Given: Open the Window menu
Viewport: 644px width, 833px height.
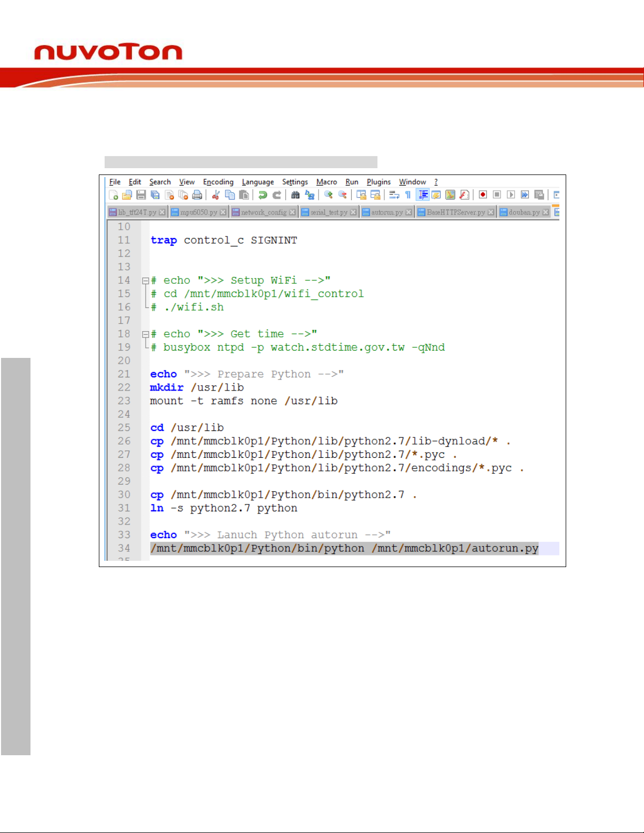Looking at the screenshot, I should click(x=412, y=182).
